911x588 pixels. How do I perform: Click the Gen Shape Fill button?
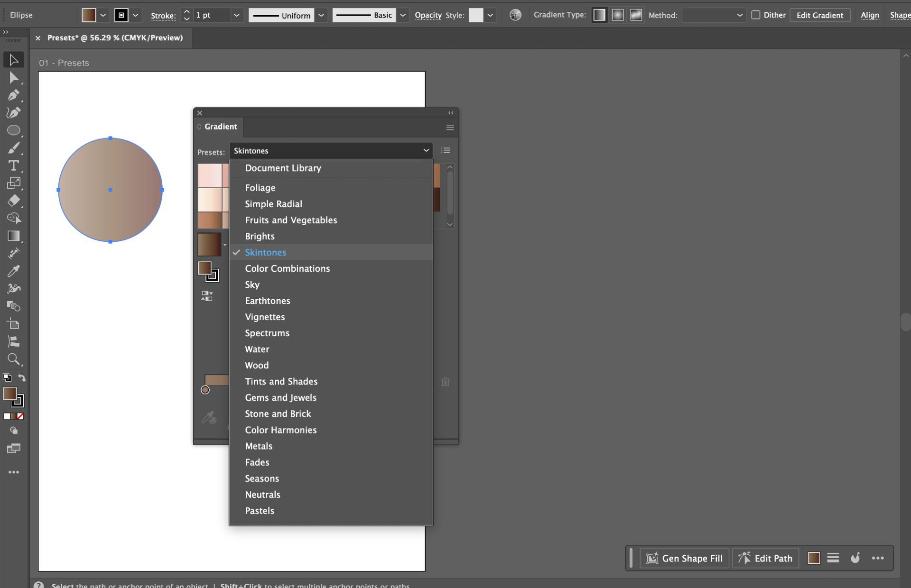(684, 558)
